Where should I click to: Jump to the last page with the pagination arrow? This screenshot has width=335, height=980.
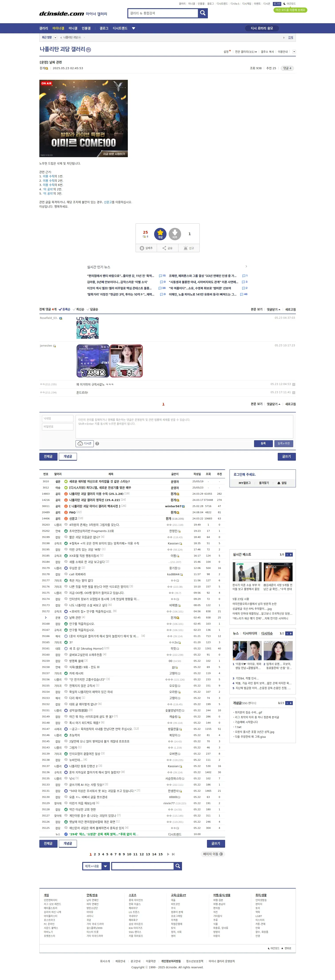pos(173,854)
